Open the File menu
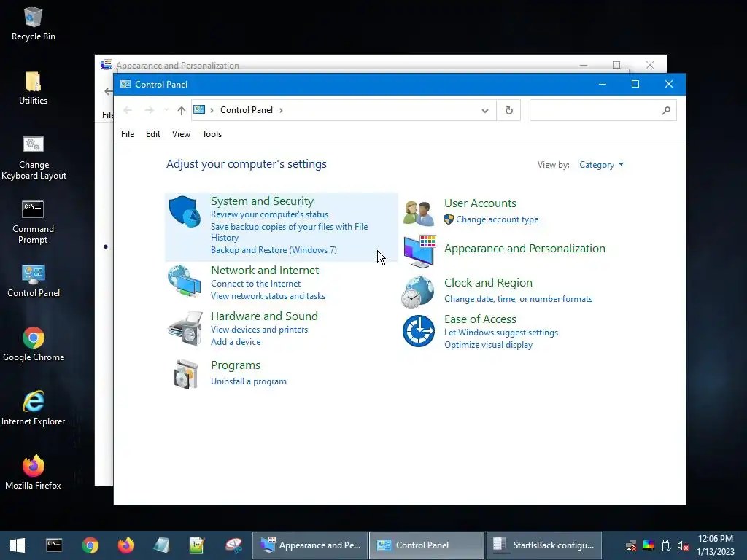The width and height of the screenshot is (747, 560). point(128,134)
